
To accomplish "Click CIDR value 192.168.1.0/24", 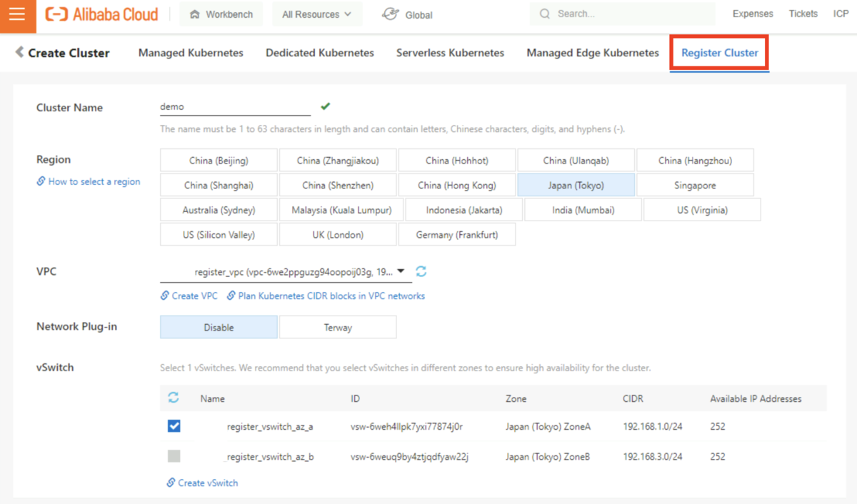I will pyautogui.click(x=652, y=427).
